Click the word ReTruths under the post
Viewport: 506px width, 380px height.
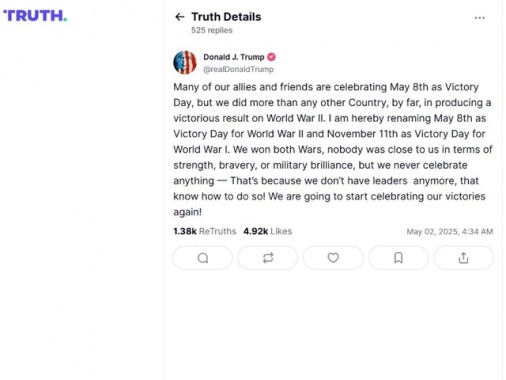[217, 231]
